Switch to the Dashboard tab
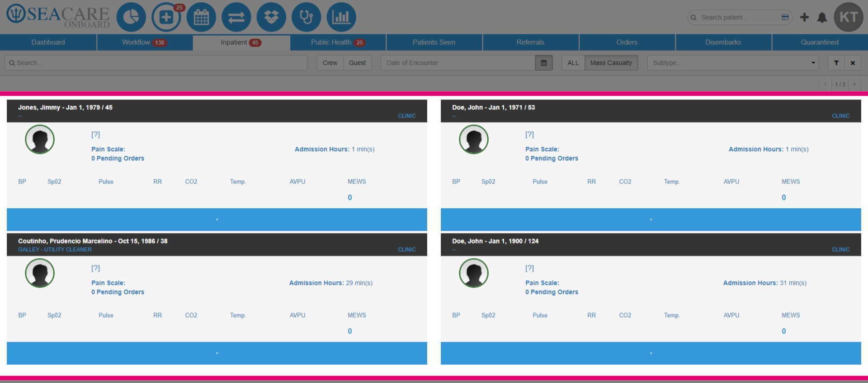The image size is (868, 383). (x=48, y=42)
